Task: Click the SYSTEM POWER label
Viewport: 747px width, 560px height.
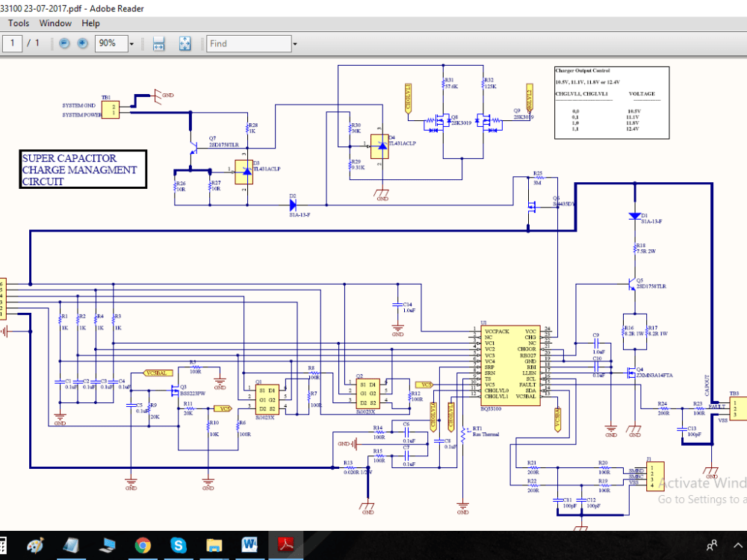Action: [x=82, y=115]
